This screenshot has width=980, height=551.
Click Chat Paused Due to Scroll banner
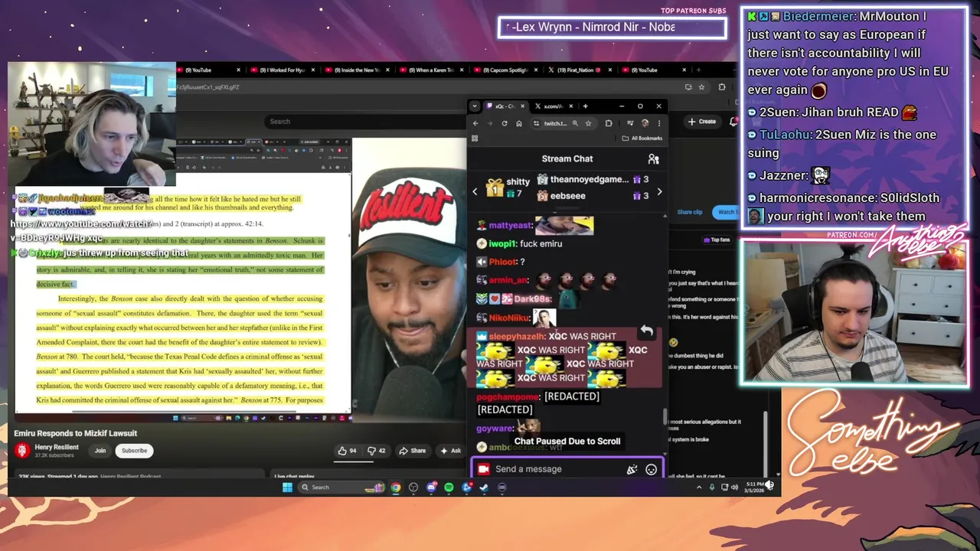[567, 442]
